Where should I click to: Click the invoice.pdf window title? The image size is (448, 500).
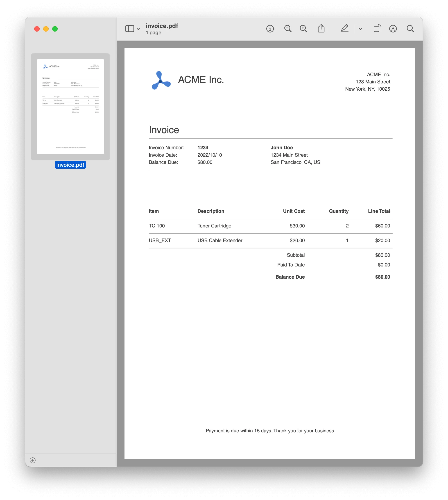click(x=162, y=26)
